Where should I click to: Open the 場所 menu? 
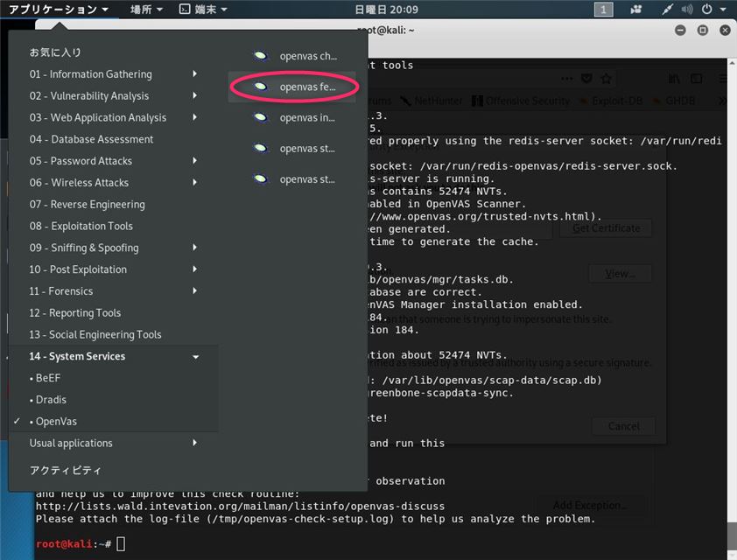click(x=146, y=9)
